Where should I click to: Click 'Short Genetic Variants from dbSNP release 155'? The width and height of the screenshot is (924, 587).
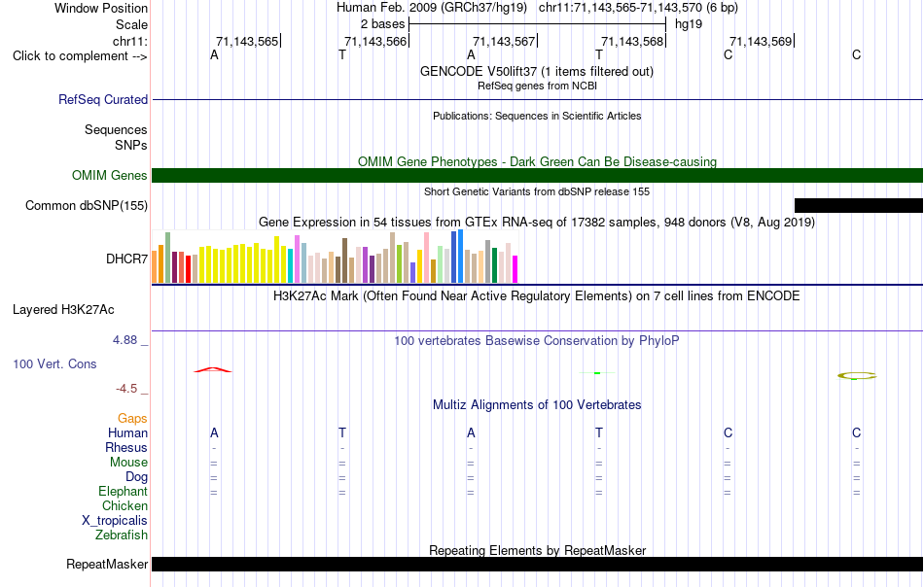coord(537,191)
